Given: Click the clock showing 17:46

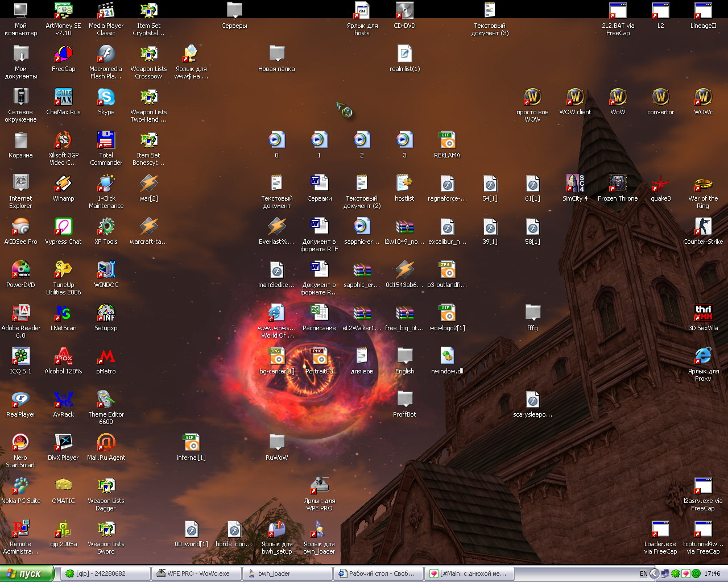Looking at the screenshot, I should coord(712,574).
